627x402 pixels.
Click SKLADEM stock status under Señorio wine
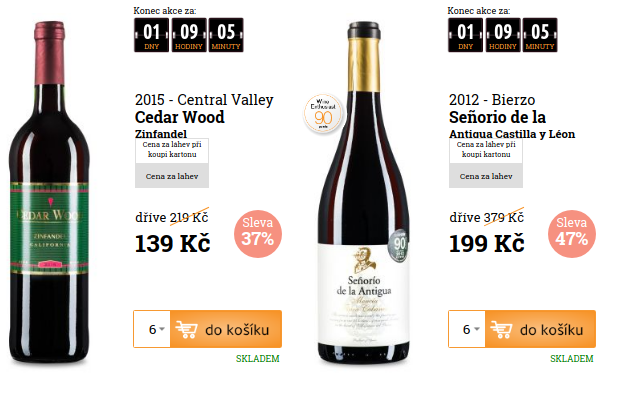[x=571, y=358]
